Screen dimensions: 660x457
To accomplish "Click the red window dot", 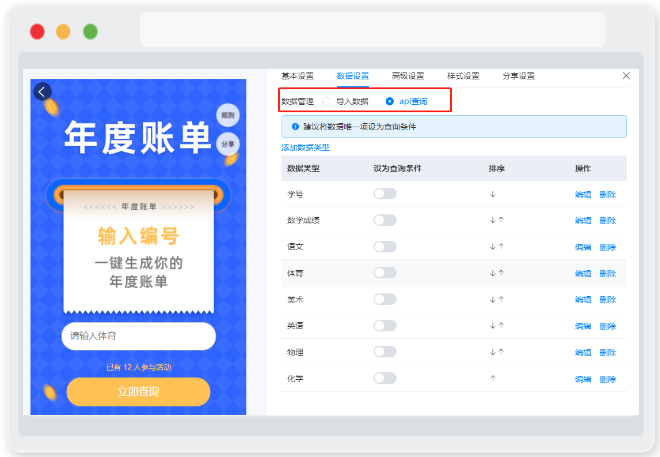I will click(37, 32).
